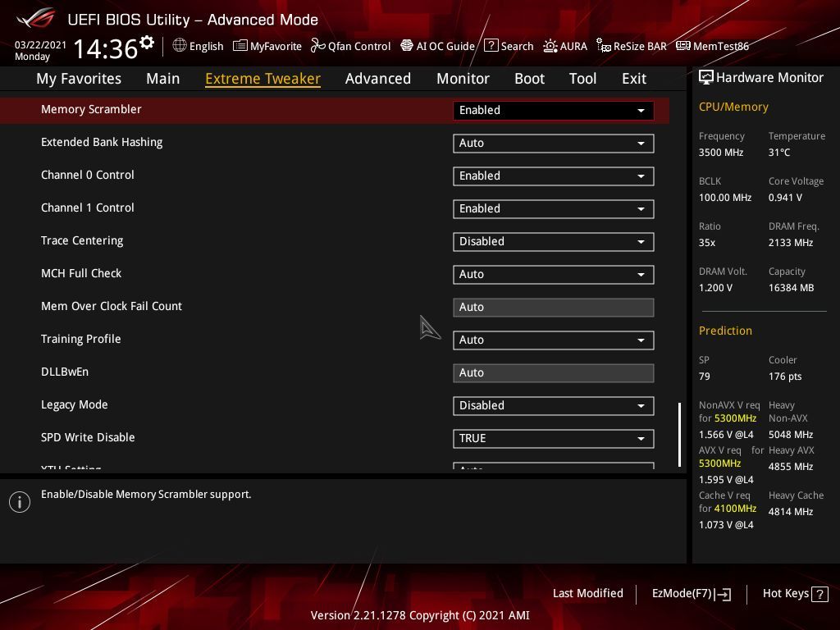
Task: Click the 14:36 clock display
Action: [106, 48]
